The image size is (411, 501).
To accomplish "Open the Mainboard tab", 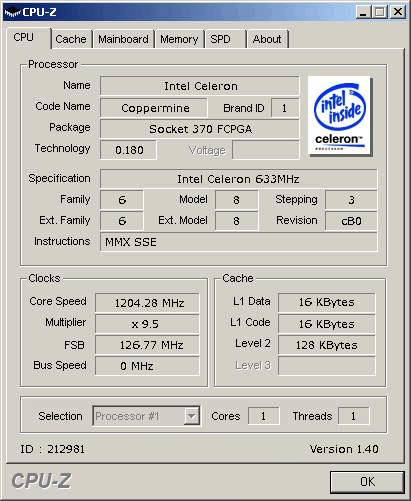I will point(123,39).
